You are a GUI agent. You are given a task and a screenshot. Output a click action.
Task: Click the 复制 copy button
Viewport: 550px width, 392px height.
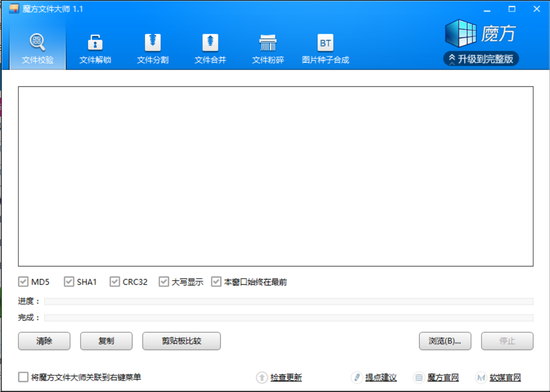click(x=106, y=341)
